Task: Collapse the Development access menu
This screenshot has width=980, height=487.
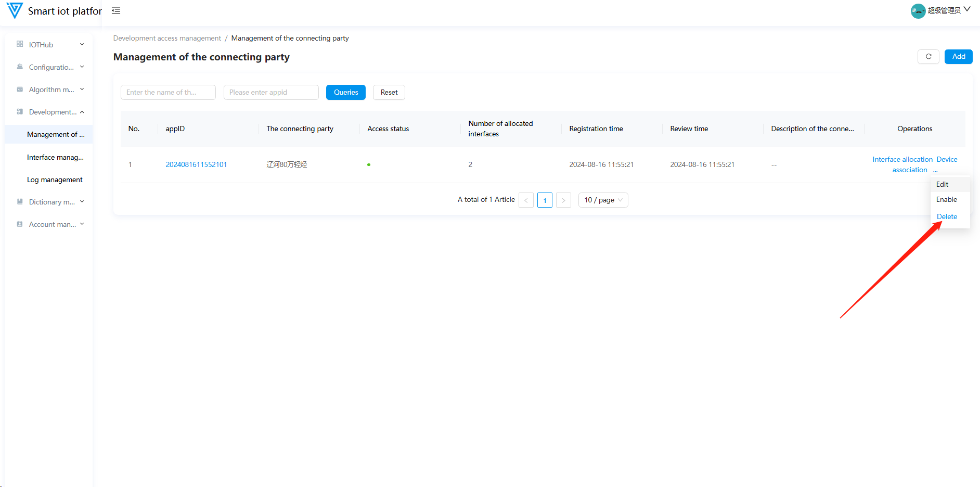Action: (x=49, y=112)
